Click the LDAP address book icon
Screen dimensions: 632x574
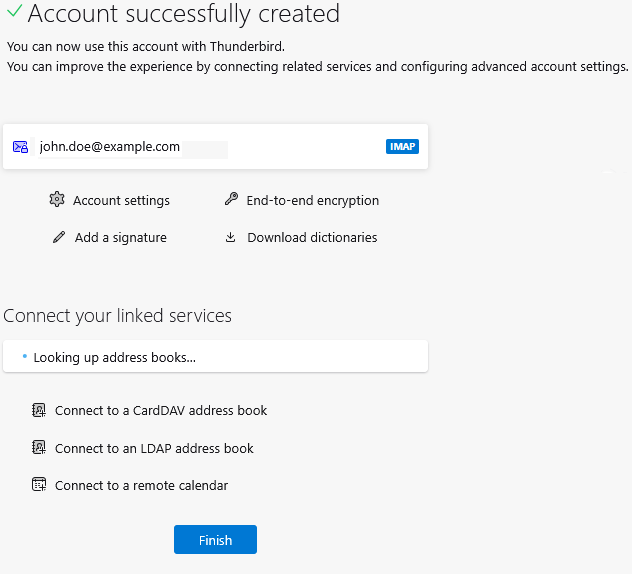coord(39,448)
